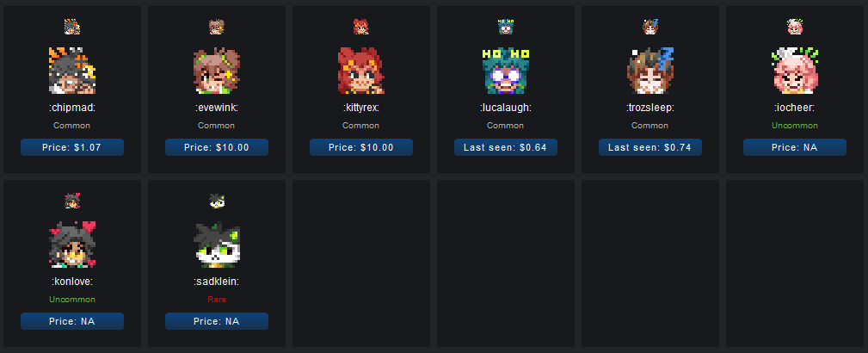Open the large konlove emoticon with hearts
868x353 pixels.
click(x=72, y=245)
